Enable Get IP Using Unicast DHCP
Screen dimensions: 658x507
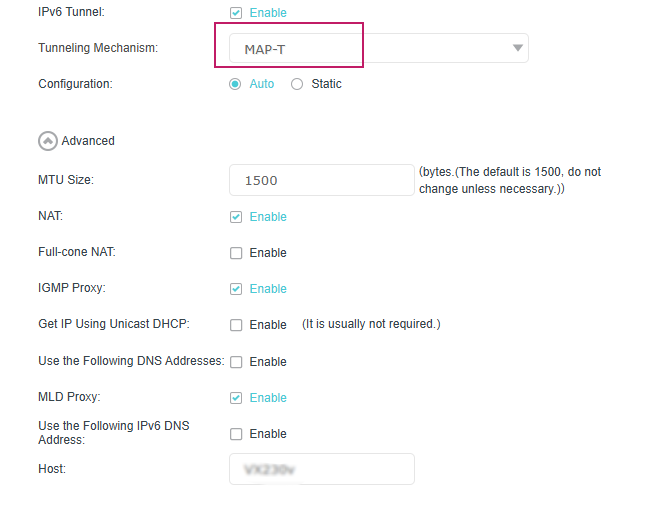pyautogui.click(x=236, y=325)
